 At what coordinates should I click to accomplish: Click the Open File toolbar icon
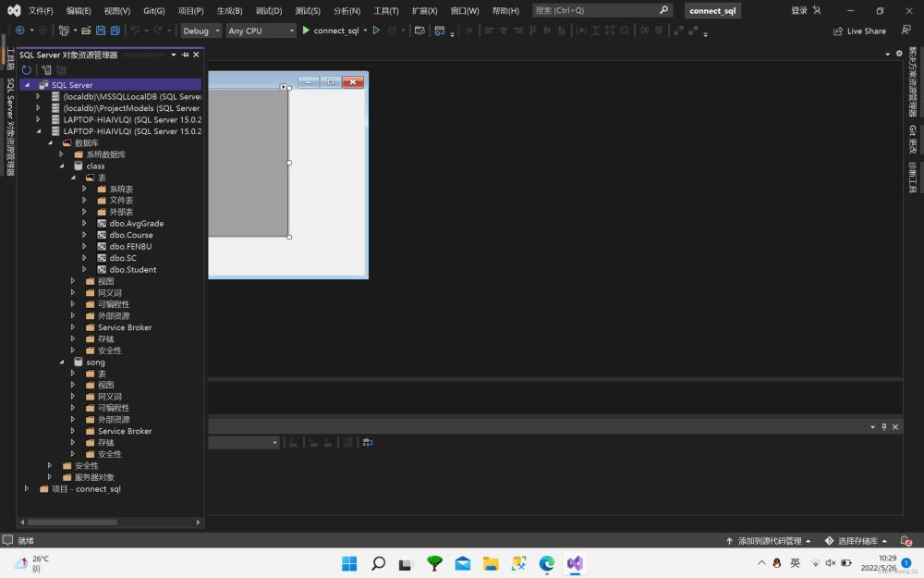(x=86, y=31)
